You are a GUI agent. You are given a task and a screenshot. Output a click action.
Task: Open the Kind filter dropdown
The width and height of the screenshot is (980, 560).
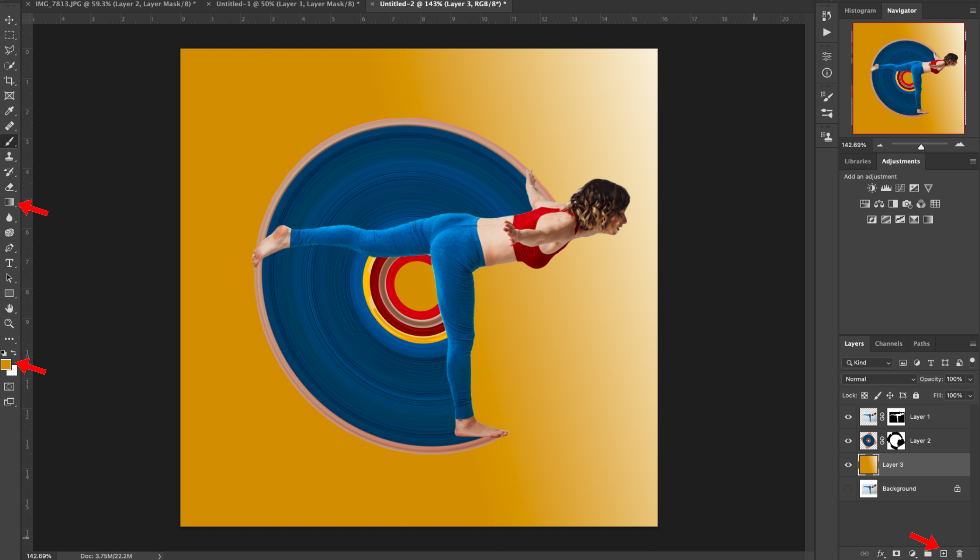867,363
